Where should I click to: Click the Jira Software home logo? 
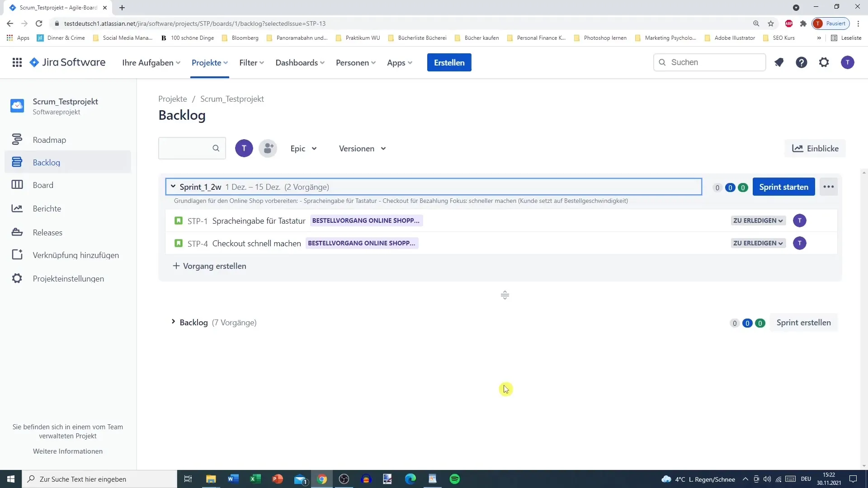[67, 62]
